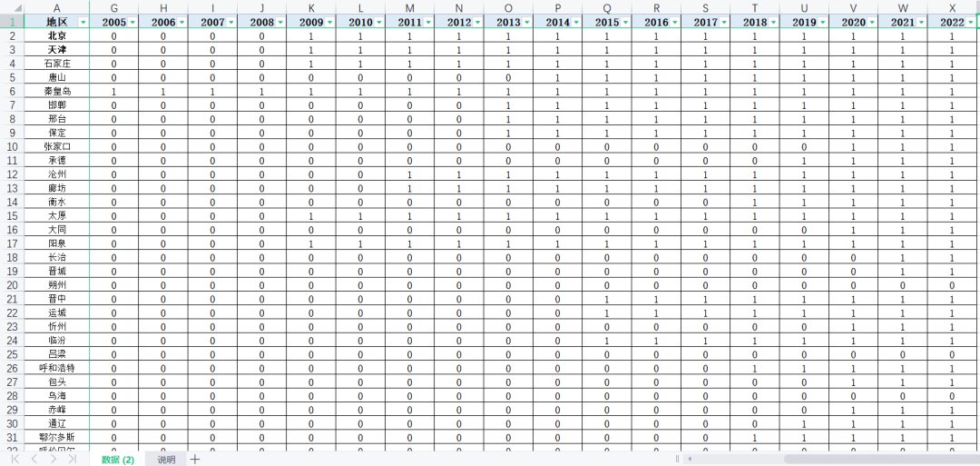The image size is (980, 466).
Task: Select the cell containing 张家口
Action: click(x=57, y=146)
